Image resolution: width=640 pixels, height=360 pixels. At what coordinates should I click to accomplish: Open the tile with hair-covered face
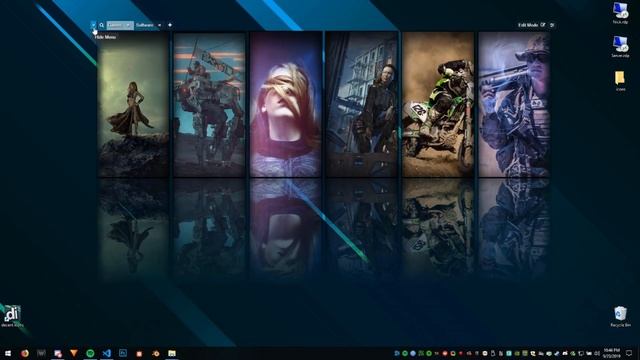point(286,105)
